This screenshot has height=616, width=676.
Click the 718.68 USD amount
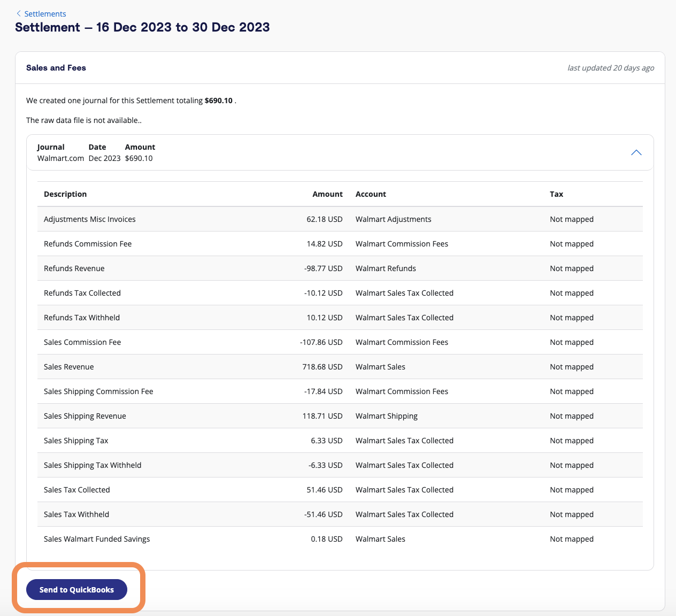point(322,367)
